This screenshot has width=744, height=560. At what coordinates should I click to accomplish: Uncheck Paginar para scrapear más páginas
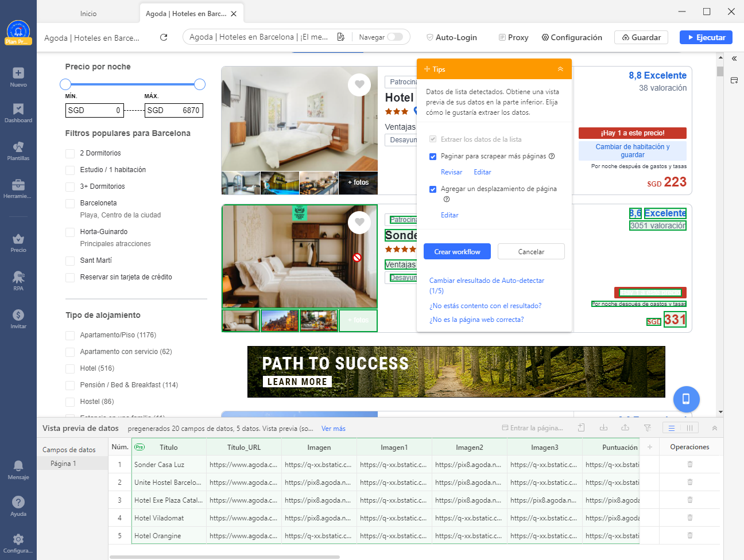tap(433, 156)
